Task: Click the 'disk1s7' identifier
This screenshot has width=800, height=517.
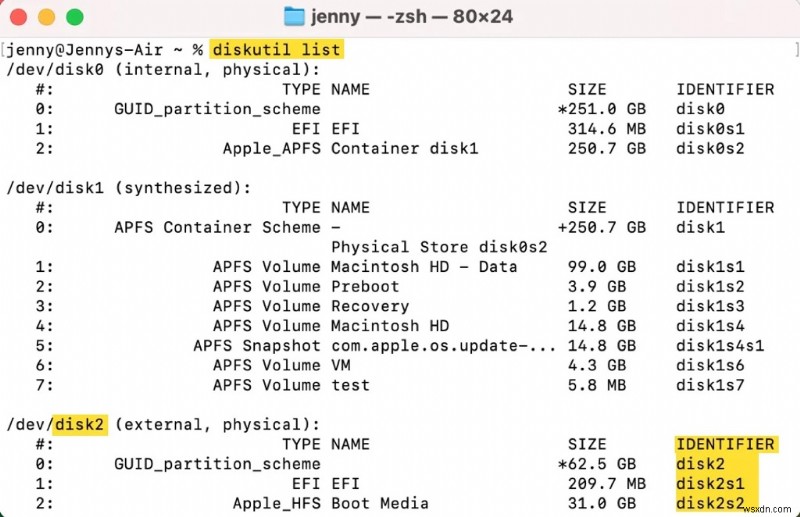Action: pos(710,385)
